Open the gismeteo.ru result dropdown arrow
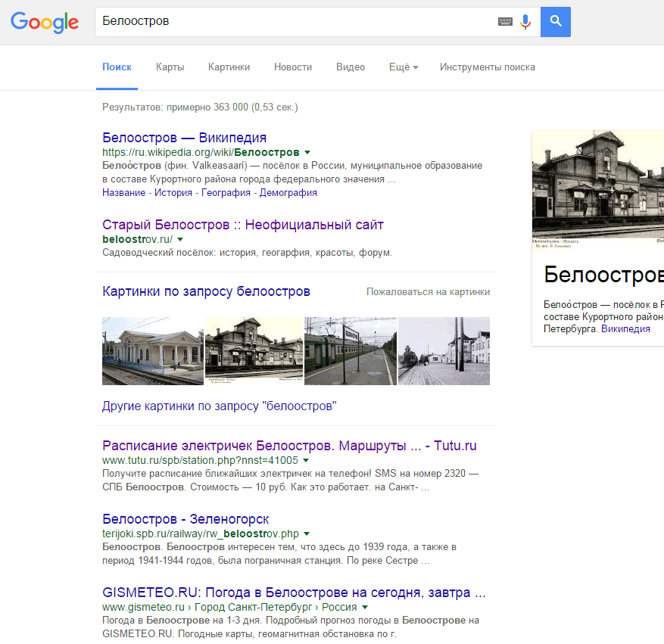This screenshot has height=644, width=664. 365,607
